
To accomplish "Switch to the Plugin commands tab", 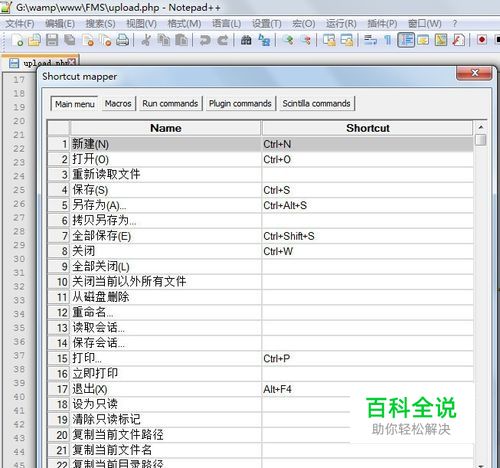I will (240, 104).
